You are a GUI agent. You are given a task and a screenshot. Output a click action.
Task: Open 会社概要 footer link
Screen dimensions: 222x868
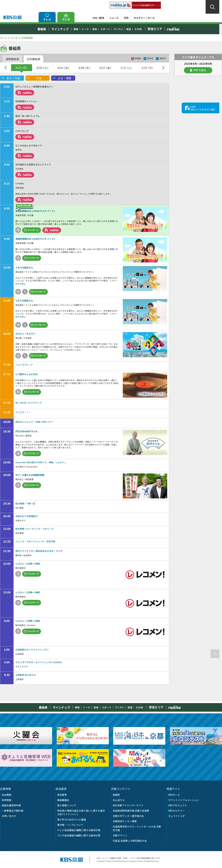coord(6,795)
